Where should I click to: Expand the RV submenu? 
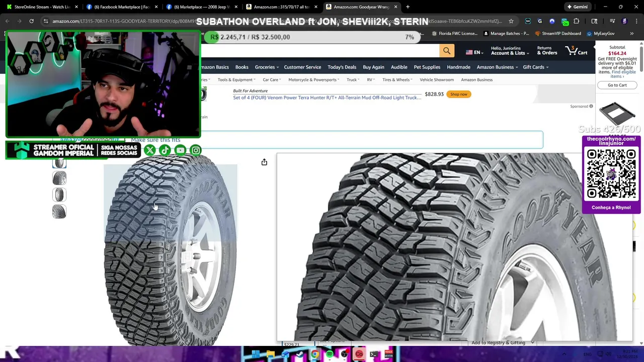coord(371,79)
